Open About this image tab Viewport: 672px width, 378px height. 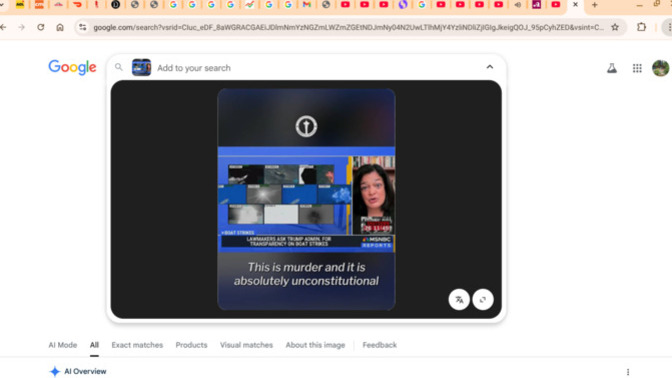[315, 345]
